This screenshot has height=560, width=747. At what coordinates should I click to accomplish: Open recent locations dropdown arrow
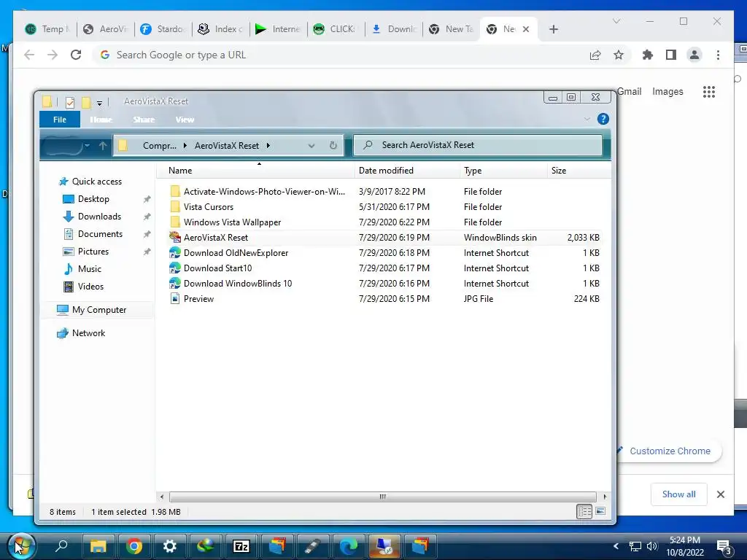[88, 146]
